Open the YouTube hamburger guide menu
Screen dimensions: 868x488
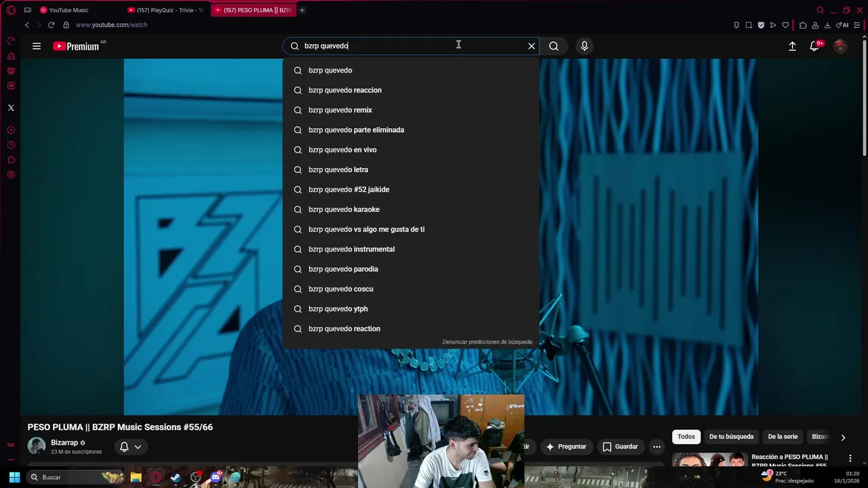click(x=37, y=46)
